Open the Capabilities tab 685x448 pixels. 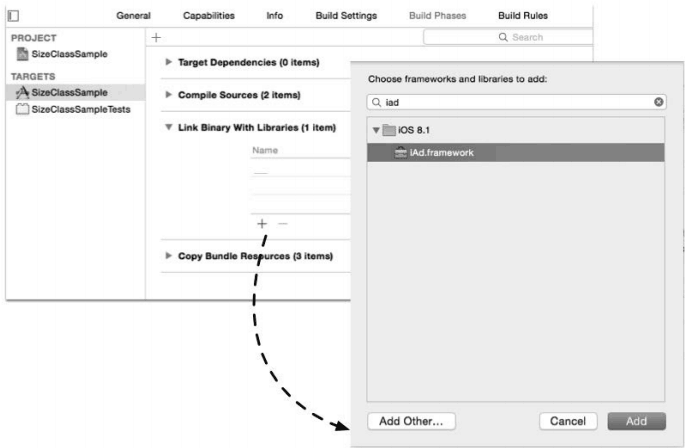[x=208, y=16]
